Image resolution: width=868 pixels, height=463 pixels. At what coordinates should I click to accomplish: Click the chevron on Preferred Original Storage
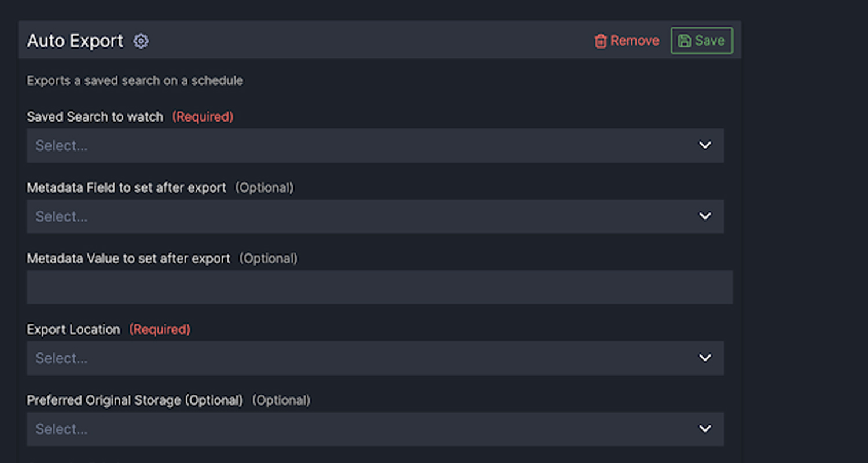tap(705, 429)
